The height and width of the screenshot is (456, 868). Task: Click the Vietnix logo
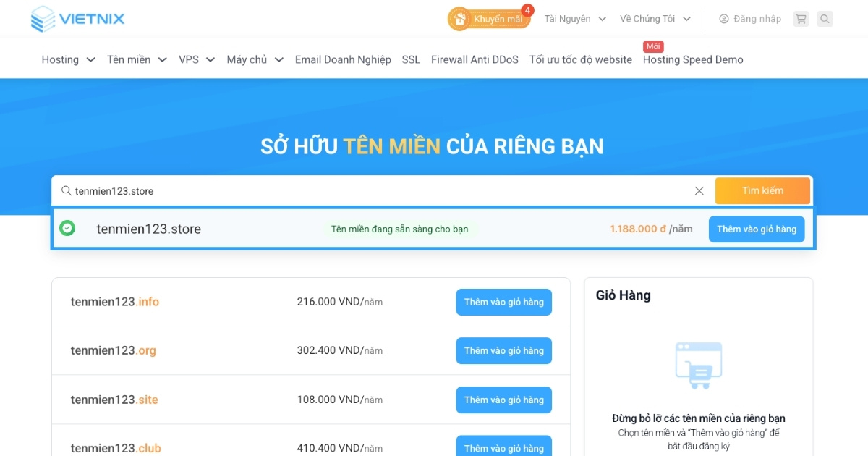coord(77,18)
